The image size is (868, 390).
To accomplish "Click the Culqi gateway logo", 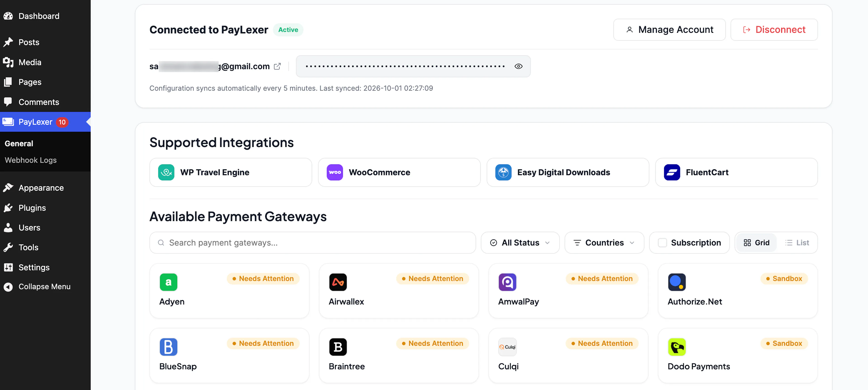I will (507, 347).
